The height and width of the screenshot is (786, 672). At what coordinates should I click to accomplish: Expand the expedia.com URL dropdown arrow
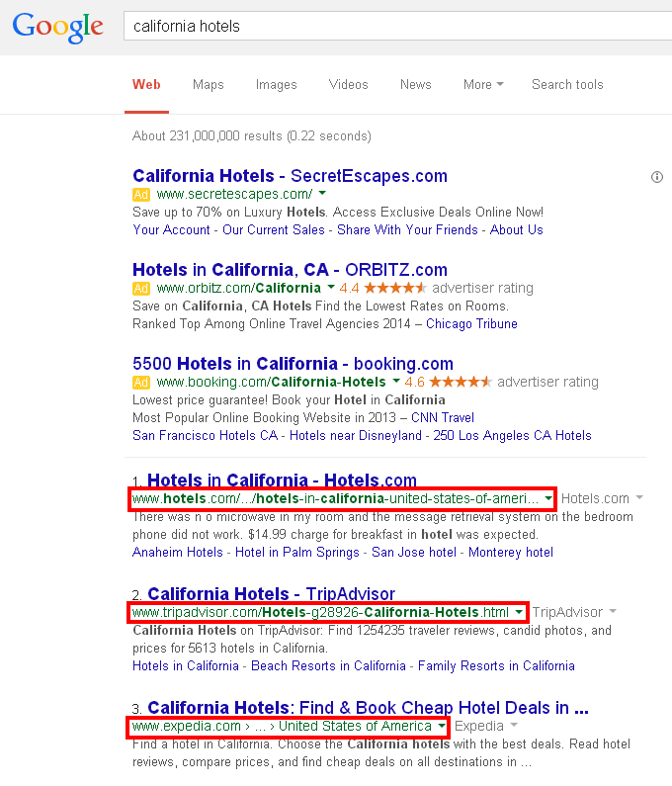441,726
